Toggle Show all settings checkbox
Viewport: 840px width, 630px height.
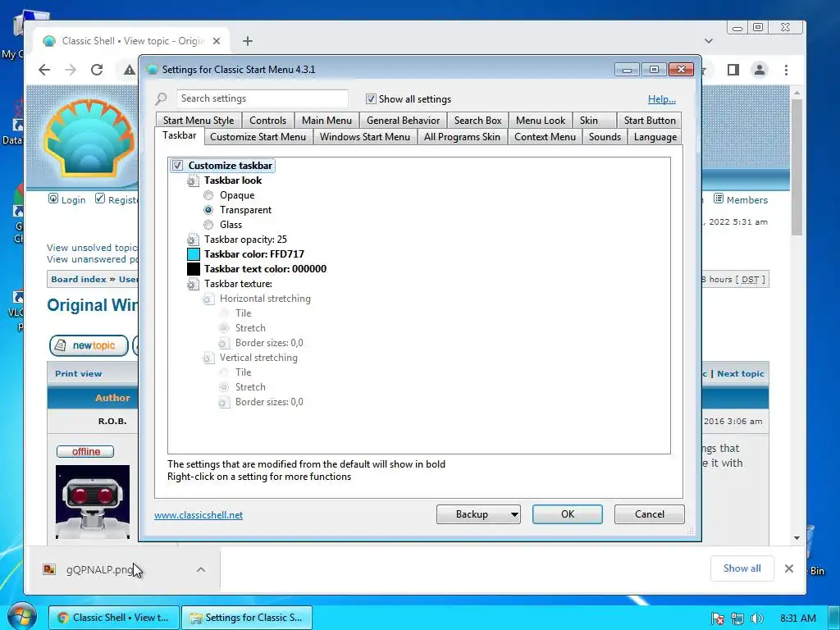point(371,99)
